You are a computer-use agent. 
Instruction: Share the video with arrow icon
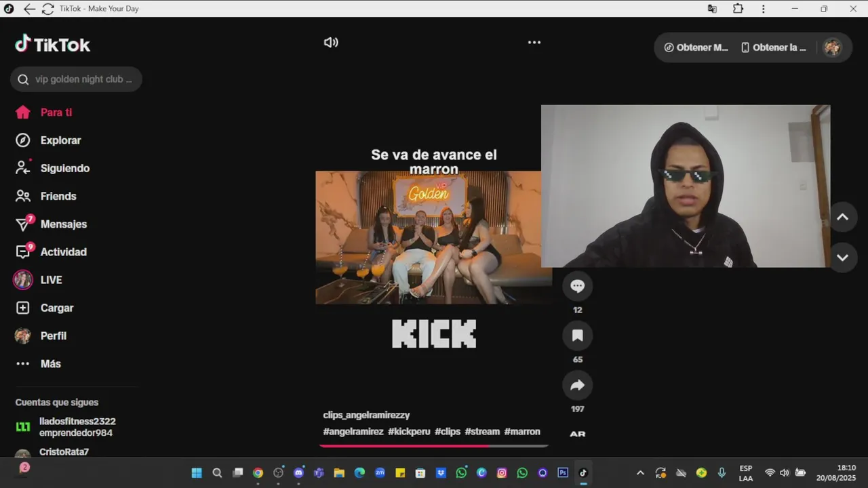click(x=577, y=385)
